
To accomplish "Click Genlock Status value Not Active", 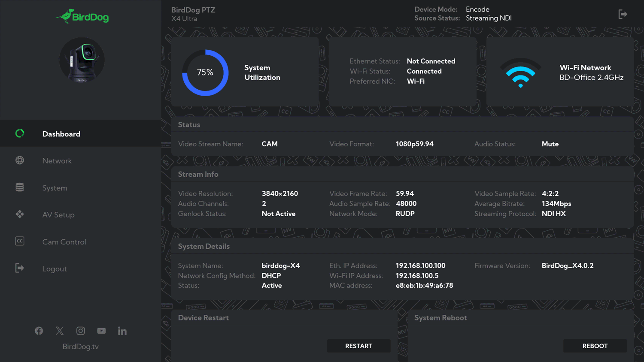I will 279,214.
